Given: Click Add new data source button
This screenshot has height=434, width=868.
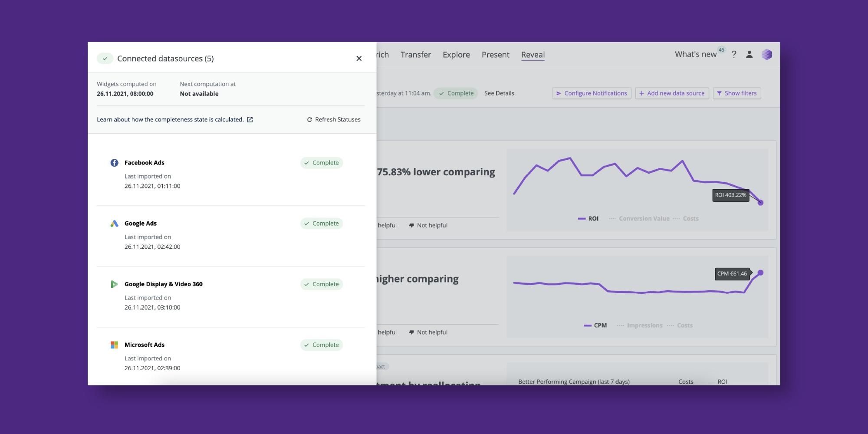Looking at the screenshot, I should click(x=672, y=93).
